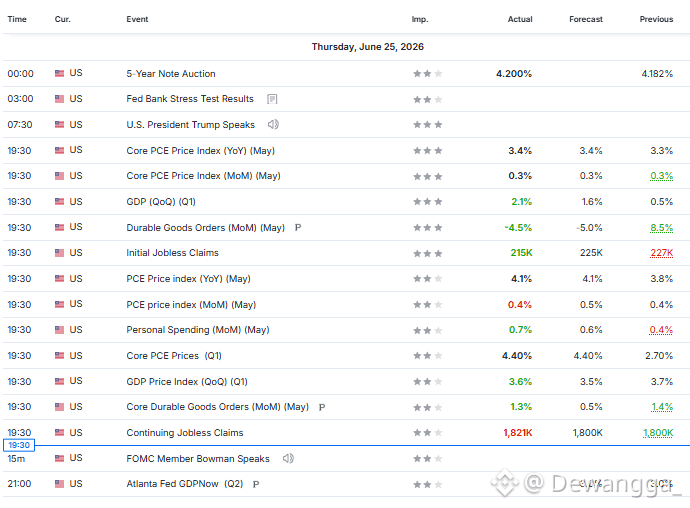Click the current time marker 19:30
The image size is (690, 508).
pos(19,445)
